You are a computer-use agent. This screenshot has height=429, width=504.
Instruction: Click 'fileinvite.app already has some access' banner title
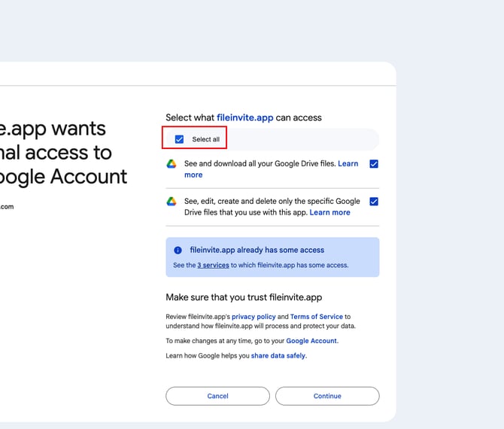click(x=257, y=250)
